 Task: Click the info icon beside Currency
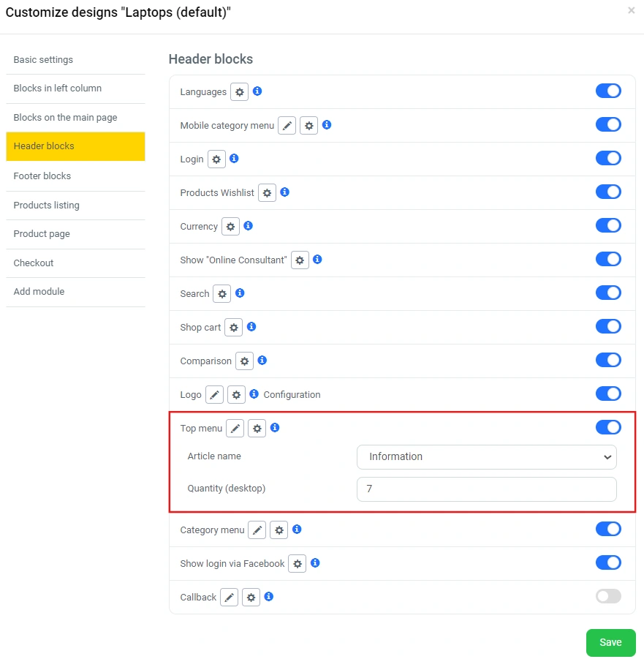[x=249, y=226]
